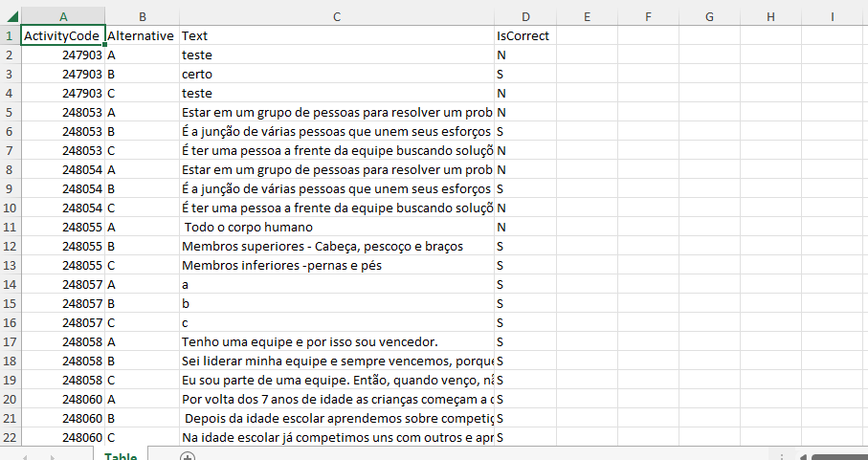Click the Text header cell
Viewport: 868px width, 460px height.
click(337, 36)
